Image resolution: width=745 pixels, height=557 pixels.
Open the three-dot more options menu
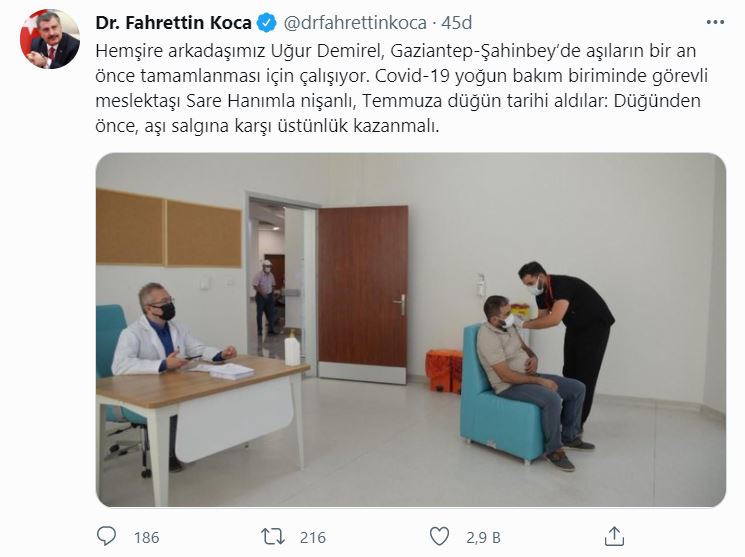715,22
